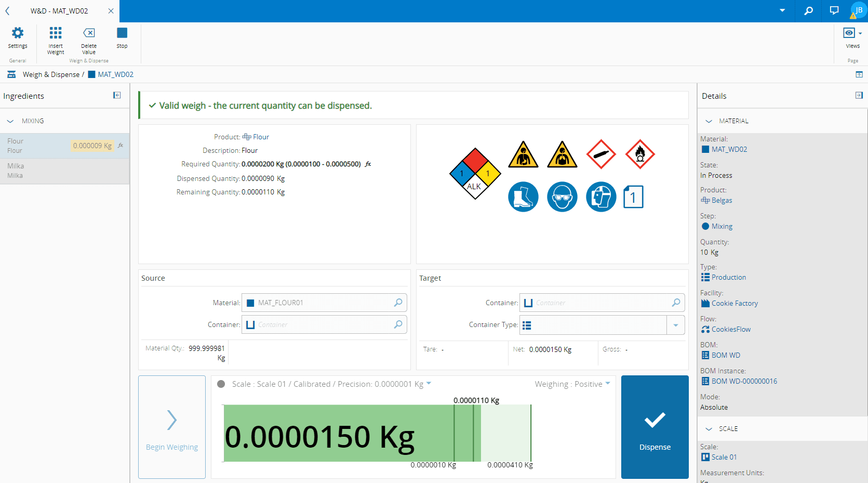Select the W&D - MAT_WD02 tab

(x=59, y=11)
